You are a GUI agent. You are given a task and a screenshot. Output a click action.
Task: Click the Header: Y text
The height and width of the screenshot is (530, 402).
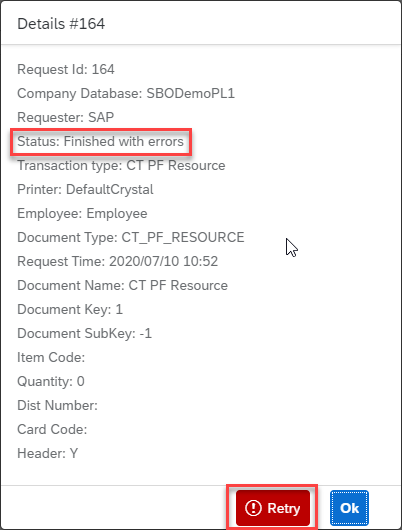point(48,454)
